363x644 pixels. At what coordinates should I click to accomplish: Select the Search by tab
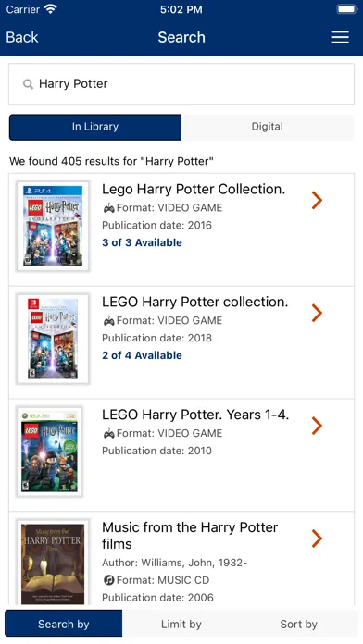[63, 624]
